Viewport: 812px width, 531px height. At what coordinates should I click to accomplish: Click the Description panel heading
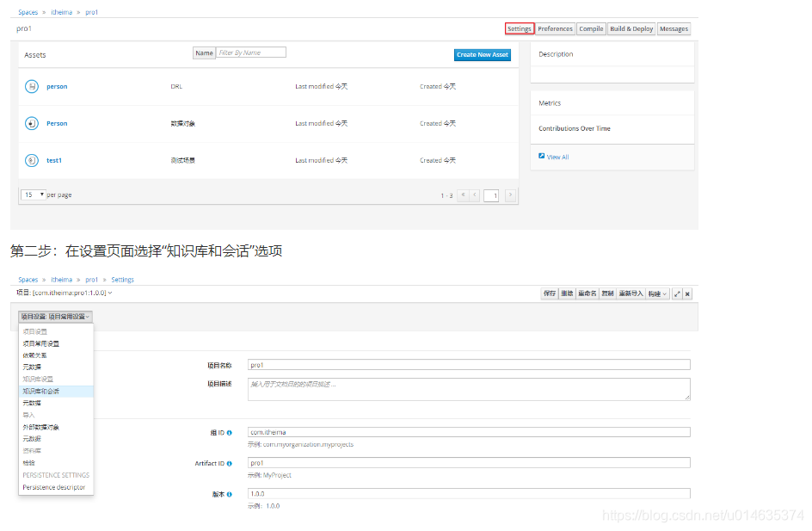coord(556,54)
